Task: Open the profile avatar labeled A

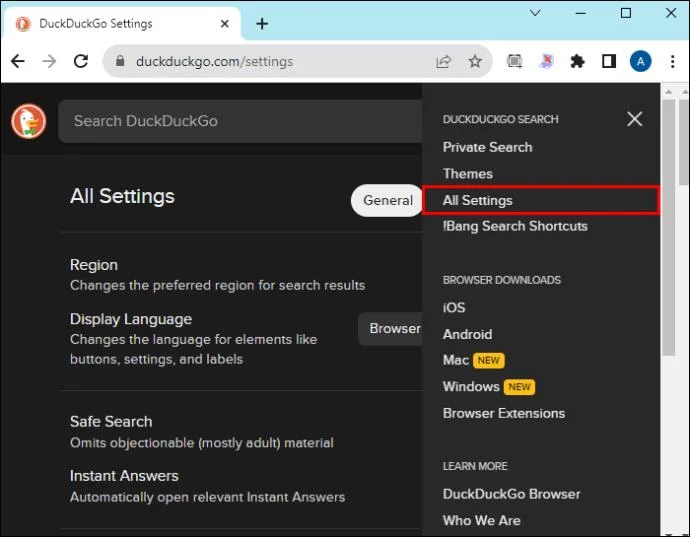Action: 641,61
